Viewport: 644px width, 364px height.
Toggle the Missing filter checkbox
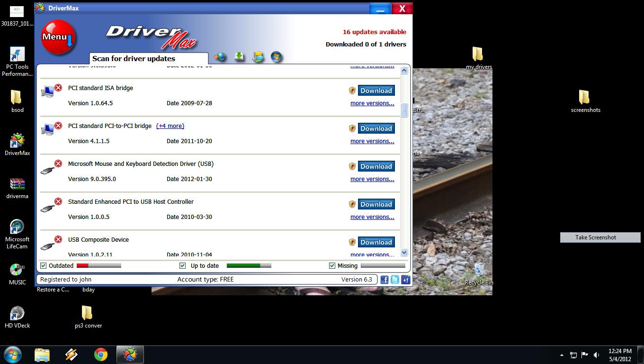coord(332,265)
